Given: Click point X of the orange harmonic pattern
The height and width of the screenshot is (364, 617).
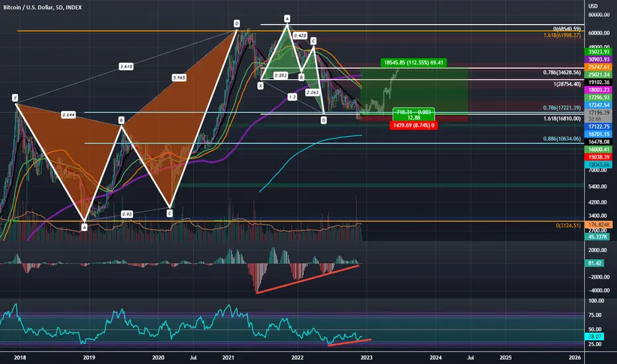Looking at the screenshot, I should click(15, 97).
